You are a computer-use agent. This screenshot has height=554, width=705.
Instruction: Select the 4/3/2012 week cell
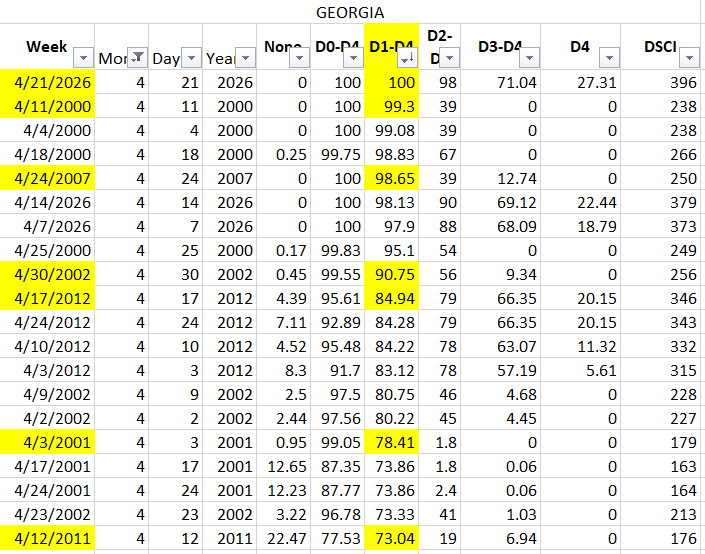47,370
